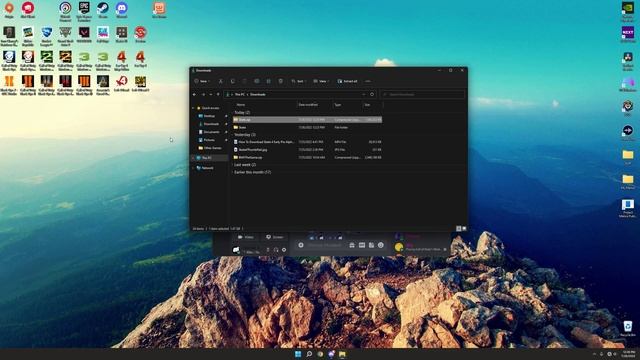
Task: Open the See more (...) toolbar menu
Action: tap(368, 81)
